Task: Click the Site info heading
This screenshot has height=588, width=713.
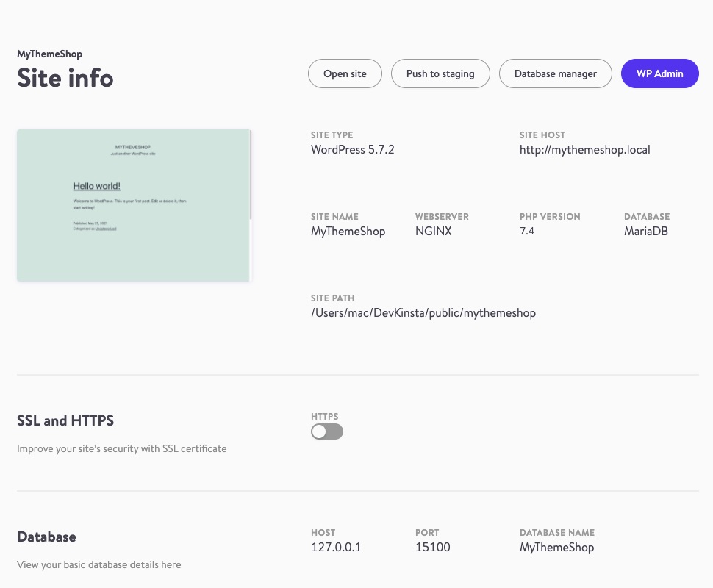Action: tap(65, 78)
